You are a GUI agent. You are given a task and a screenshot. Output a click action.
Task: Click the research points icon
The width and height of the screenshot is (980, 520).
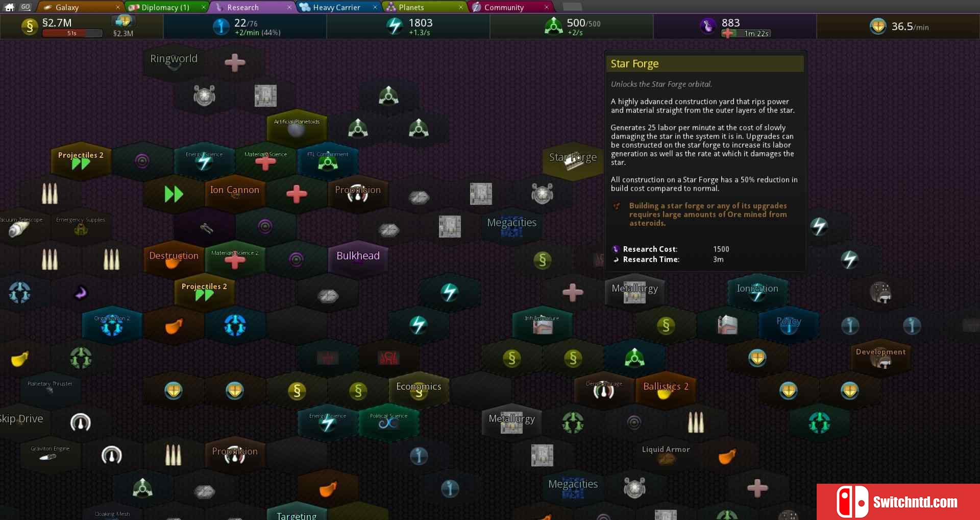[x=707, y=26]
